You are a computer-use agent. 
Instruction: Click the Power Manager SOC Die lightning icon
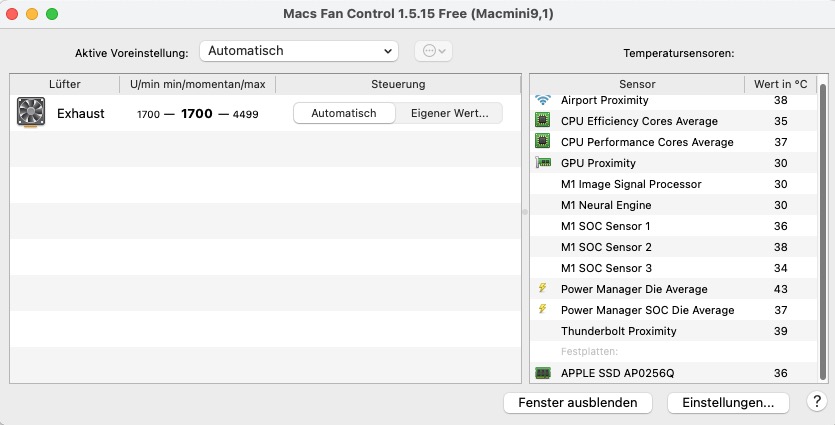542,309
